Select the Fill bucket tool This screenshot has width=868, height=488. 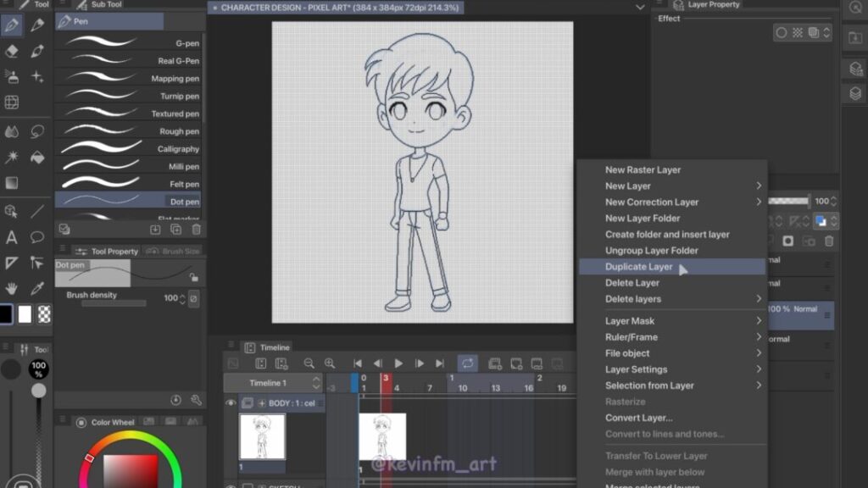pos(37,158)
